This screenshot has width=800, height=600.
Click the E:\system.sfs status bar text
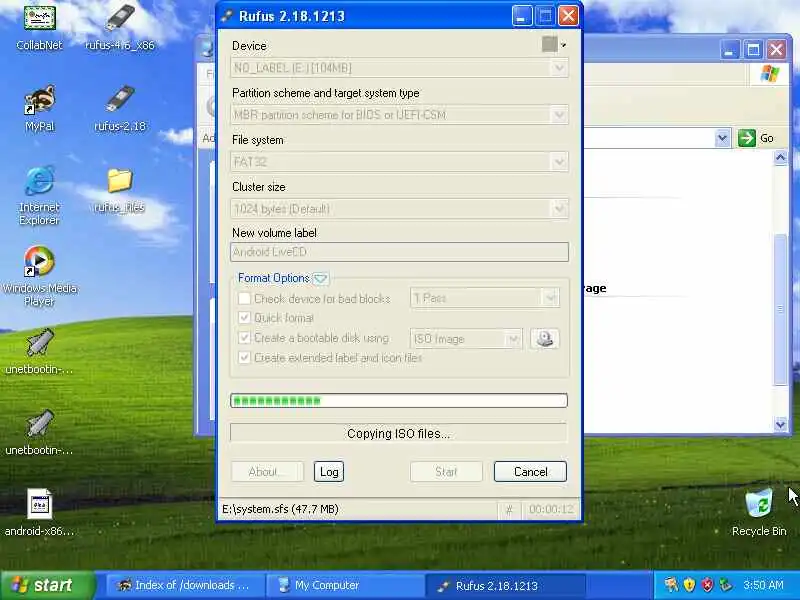coord(280,509)
